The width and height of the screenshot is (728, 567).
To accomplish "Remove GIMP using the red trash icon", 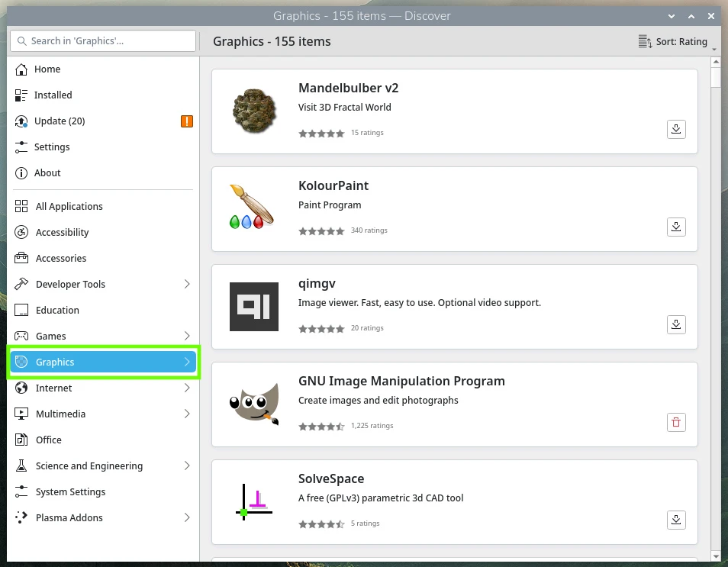I will point(675,422).
